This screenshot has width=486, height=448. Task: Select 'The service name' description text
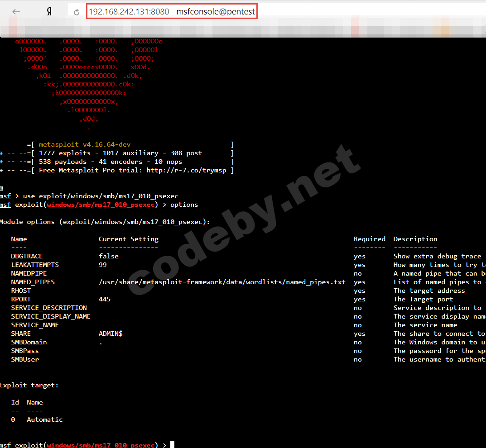pos(425,325)
